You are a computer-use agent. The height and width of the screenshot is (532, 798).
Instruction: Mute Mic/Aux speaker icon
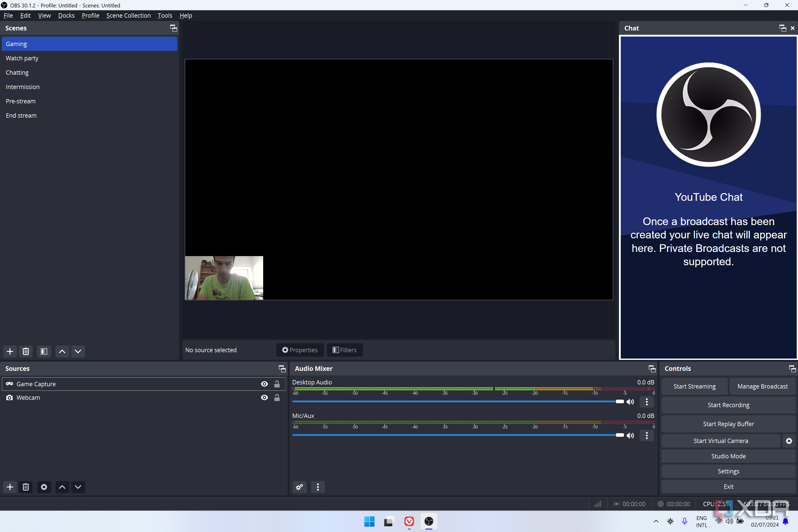[x=630, y=435]
